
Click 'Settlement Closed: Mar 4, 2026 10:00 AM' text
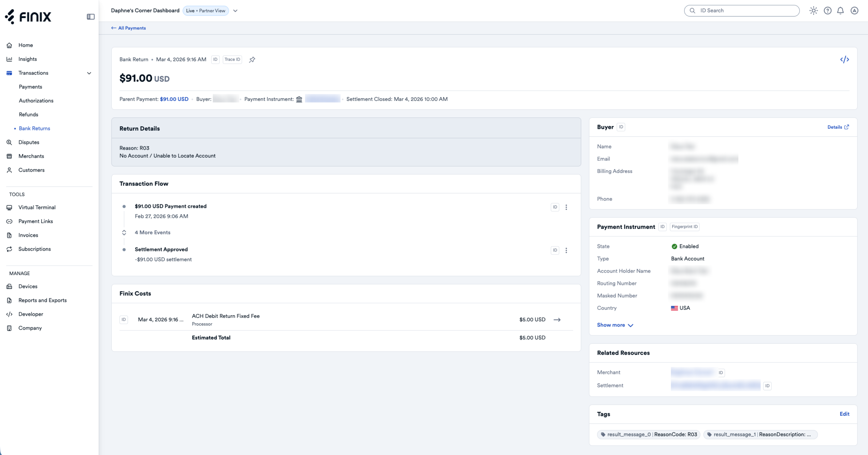coord(397,99)
